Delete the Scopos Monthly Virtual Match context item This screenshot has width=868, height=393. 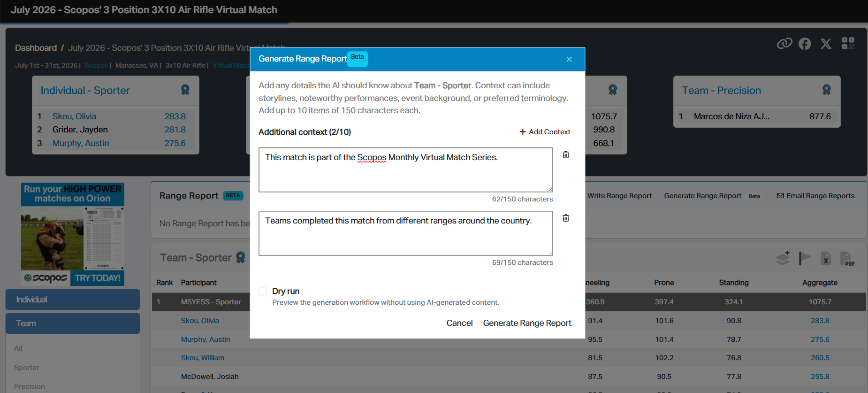click(566, 154)
